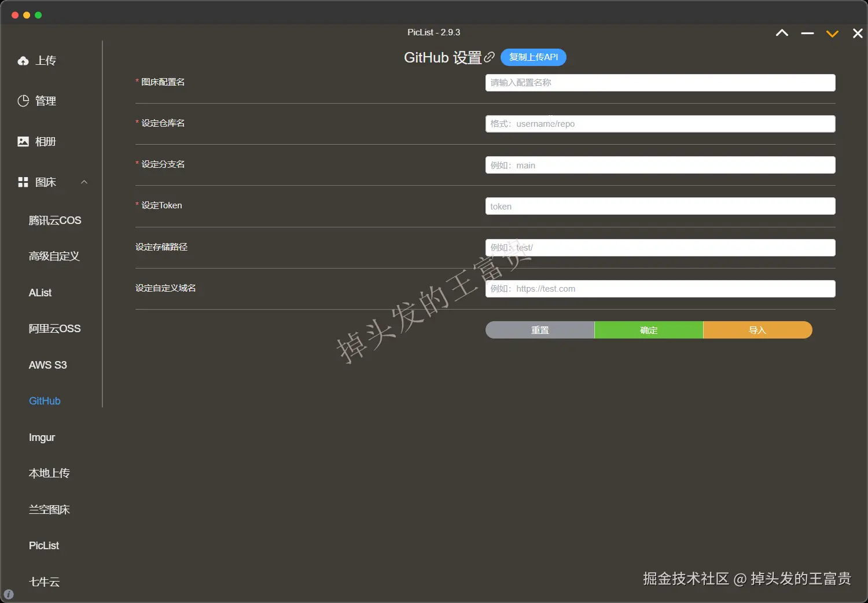Open the 相册 page
Screen dimensions: 868x603
pyautogui.click(x=46, y=141)
